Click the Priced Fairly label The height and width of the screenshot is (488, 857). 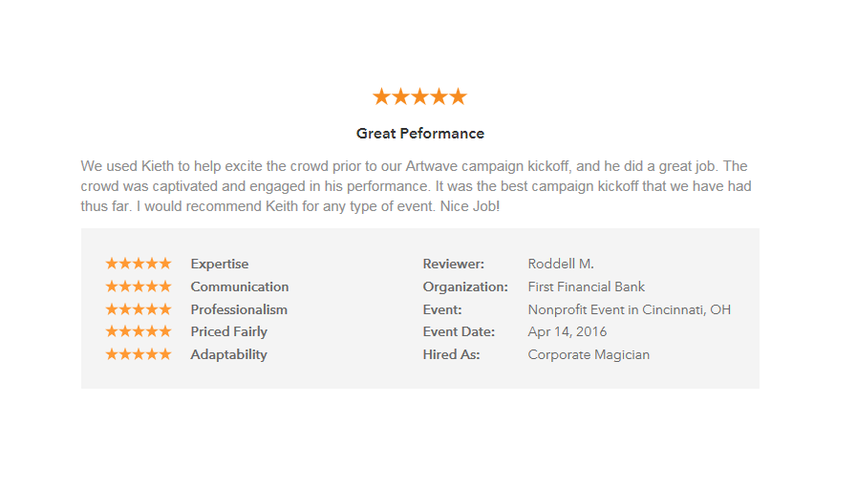click(228, 332)
